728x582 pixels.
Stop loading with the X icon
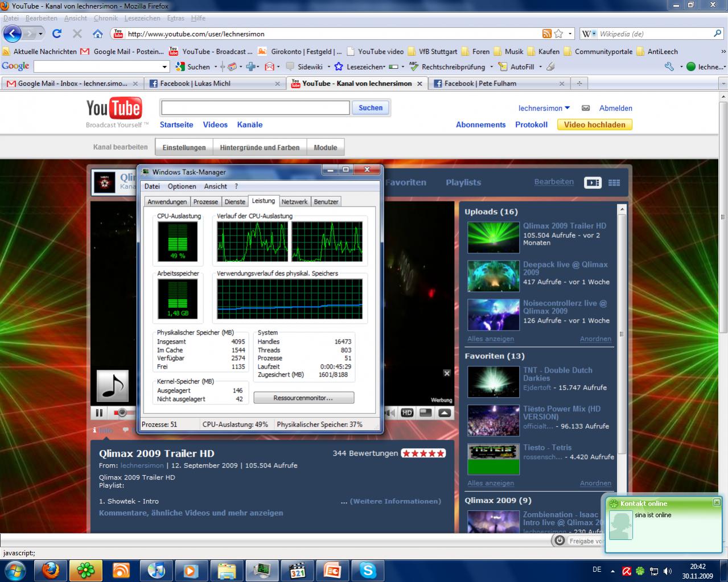(77, 34)
